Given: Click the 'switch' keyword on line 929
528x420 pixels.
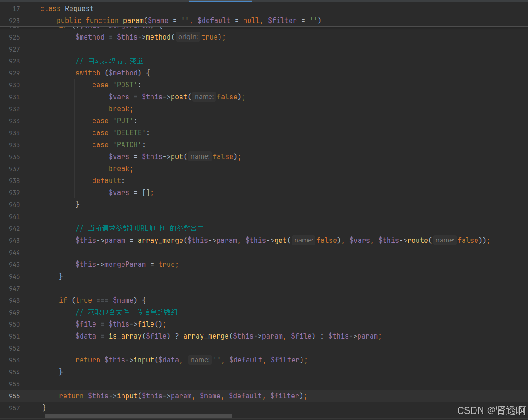Looking at the screenshot, I should click(88, 73).
